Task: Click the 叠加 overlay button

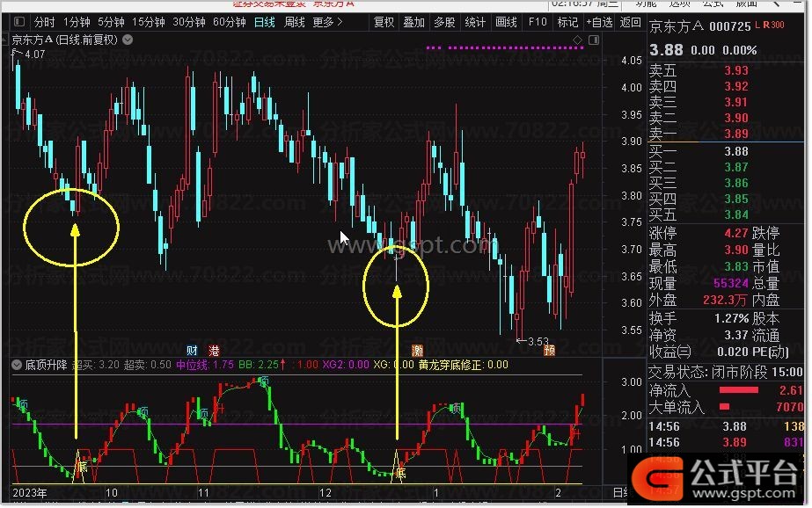Action: (413, 22)
